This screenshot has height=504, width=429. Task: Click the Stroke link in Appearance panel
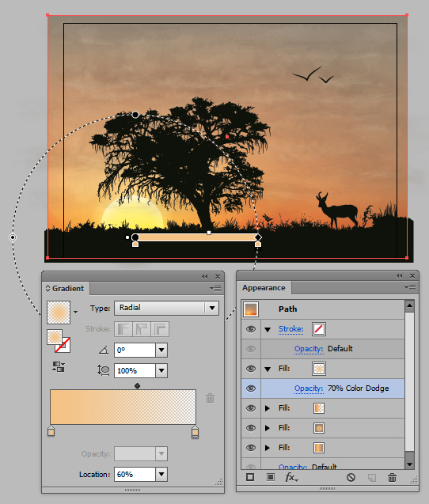click(290, 329)
